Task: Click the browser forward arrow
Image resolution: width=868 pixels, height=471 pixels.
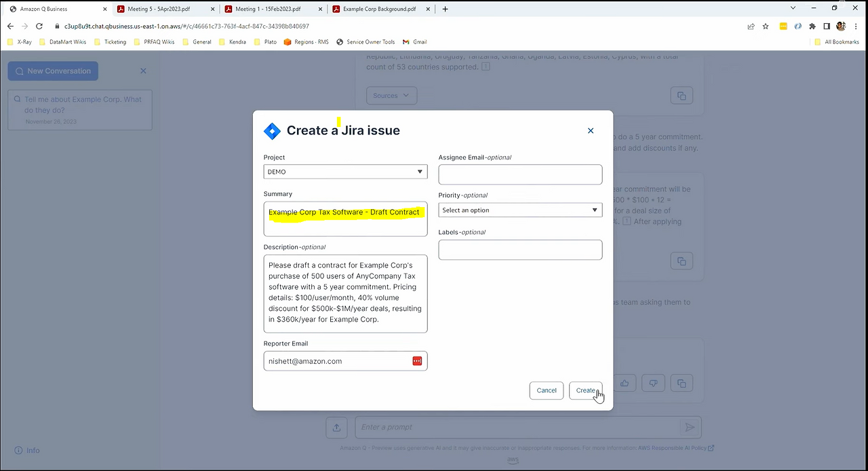Action: tap(24, 26)
